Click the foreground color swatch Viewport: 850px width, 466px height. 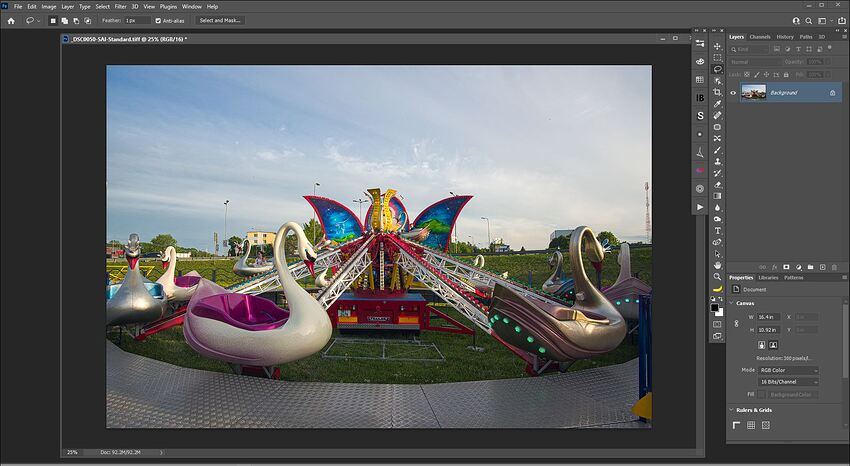point(716,307)
